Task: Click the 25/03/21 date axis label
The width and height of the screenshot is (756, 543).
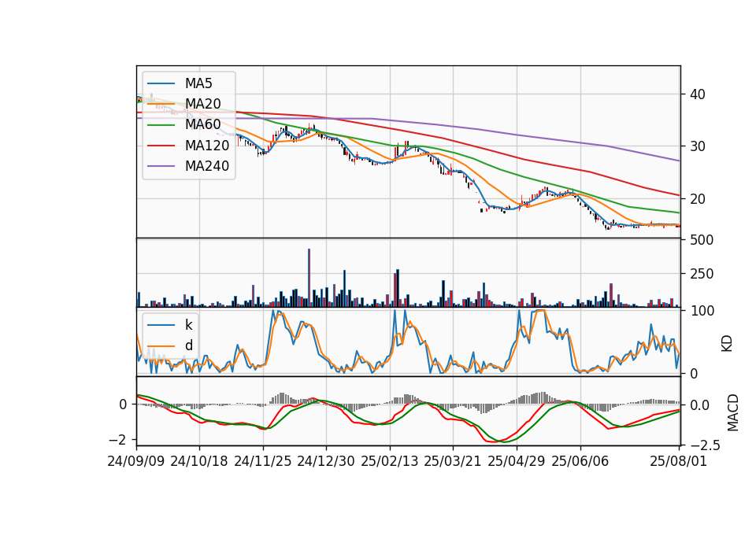Action: click(x=453, y=461)
